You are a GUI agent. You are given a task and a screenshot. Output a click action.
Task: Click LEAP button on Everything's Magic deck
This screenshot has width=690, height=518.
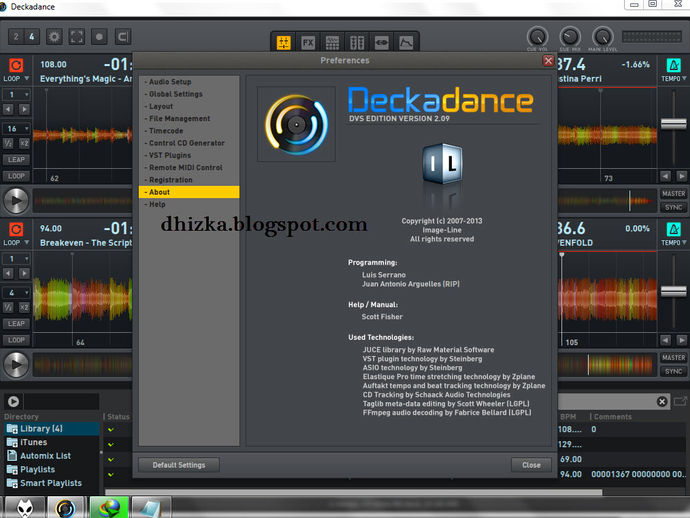pos(17,160)
